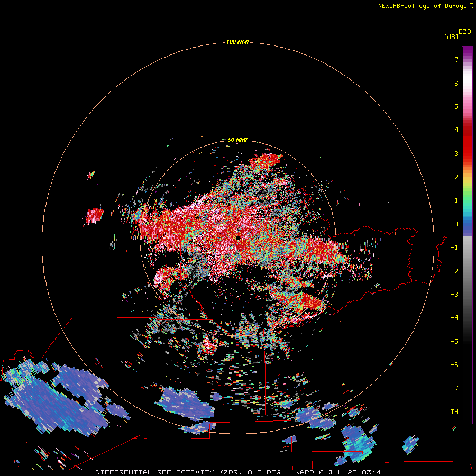Click the DIFFERENTIAL REFLECTIVITY caption text
The image size is (476, 476).
(154, 472)
